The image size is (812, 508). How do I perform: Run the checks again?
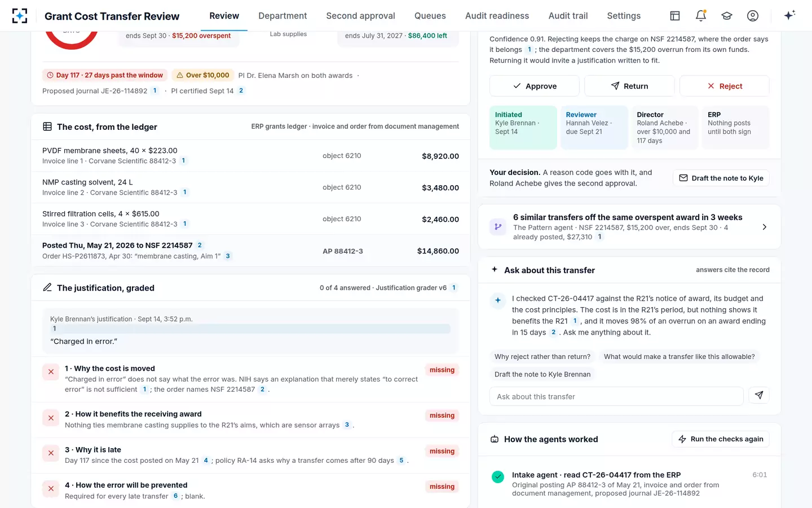721,439
